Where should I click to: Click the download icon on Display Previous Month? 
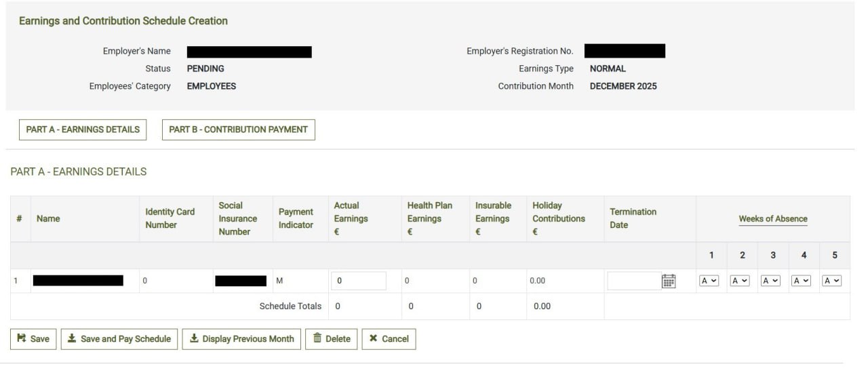click(x=194, y=338)
